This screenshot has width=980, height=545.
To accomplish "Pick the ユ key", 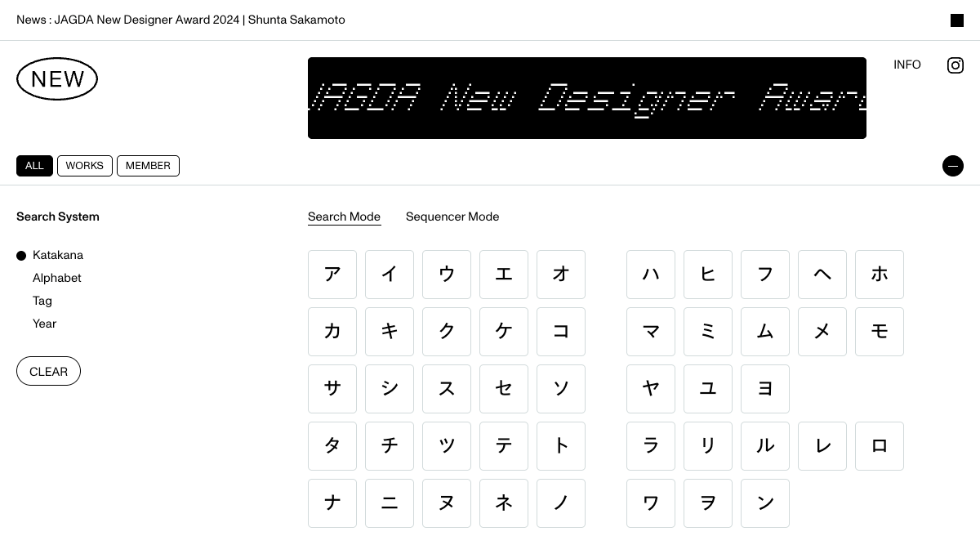I will click(708, 389).
